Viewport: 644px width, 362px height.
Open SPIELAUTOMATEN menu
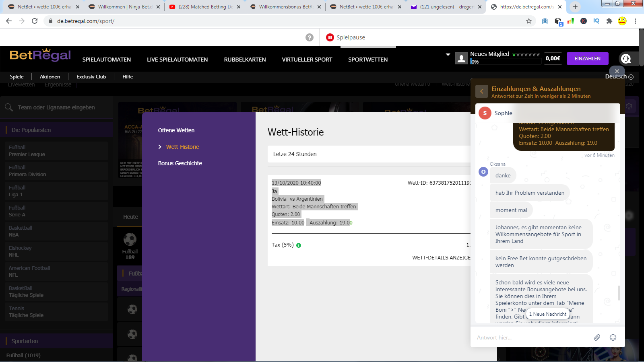[x=107, y=60]
